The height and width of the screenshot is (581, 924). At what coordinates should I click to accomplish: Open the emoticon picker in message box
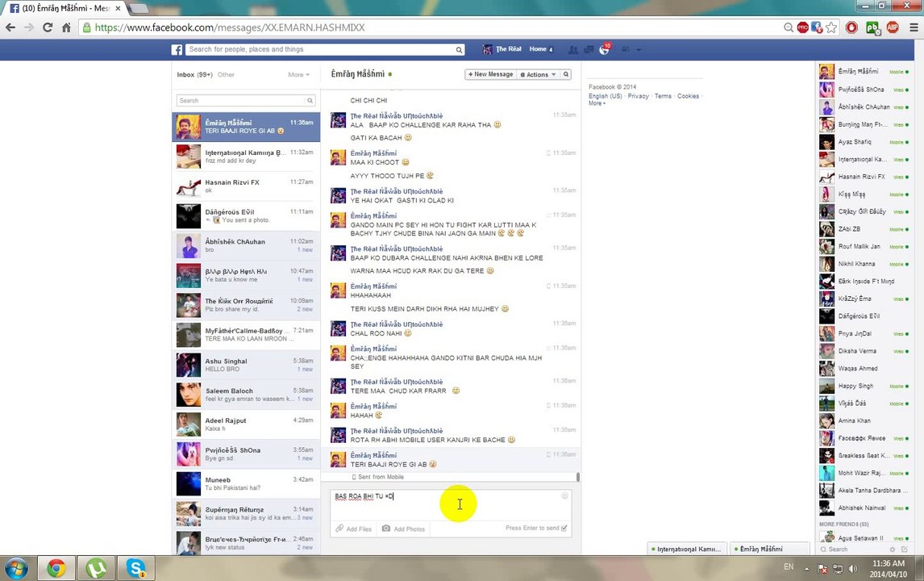(x=564, y=496)
